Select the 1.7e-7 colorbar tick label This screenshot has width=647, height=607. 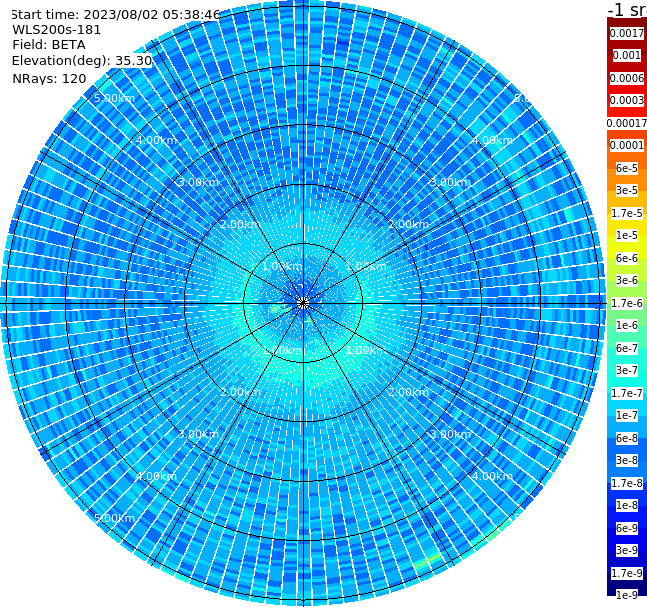627,393
